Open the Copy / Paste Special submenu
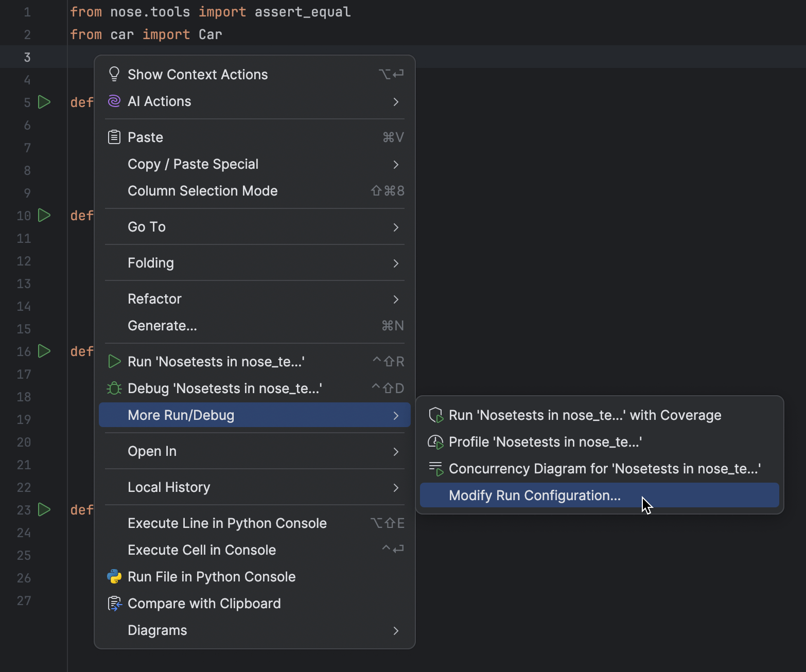The height and width of the screenshot is (672, 806). [193, 164]
